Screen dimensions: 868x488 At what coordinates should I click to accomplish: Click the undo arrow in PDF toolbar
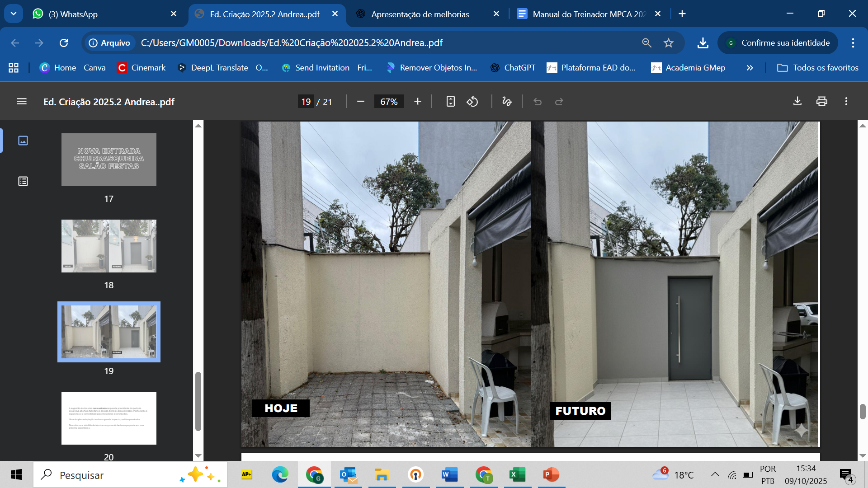click(x=538, y=102)
